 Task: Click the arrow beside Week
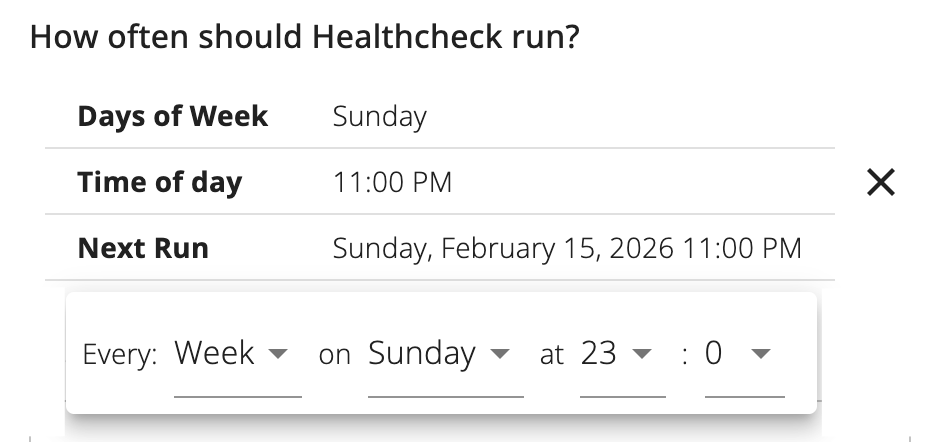pyautogui.click(x=279, y=354)
